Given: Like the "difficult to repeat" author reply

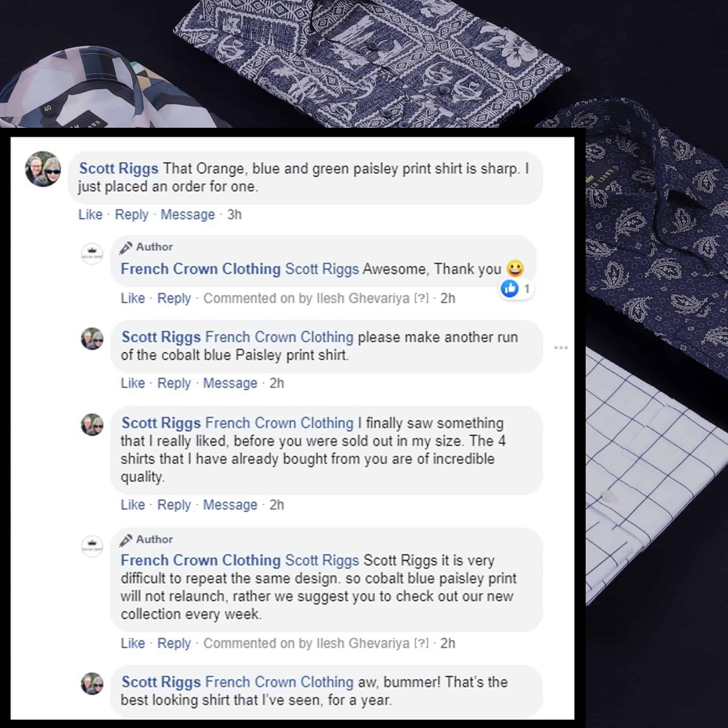Looking at the screenshot, I should (x=132, y=643).
